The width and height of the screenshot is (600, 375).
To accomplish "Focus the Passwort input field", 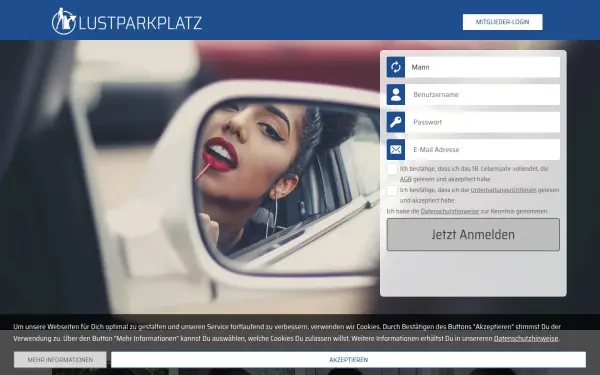I will [x=483, y=122].
